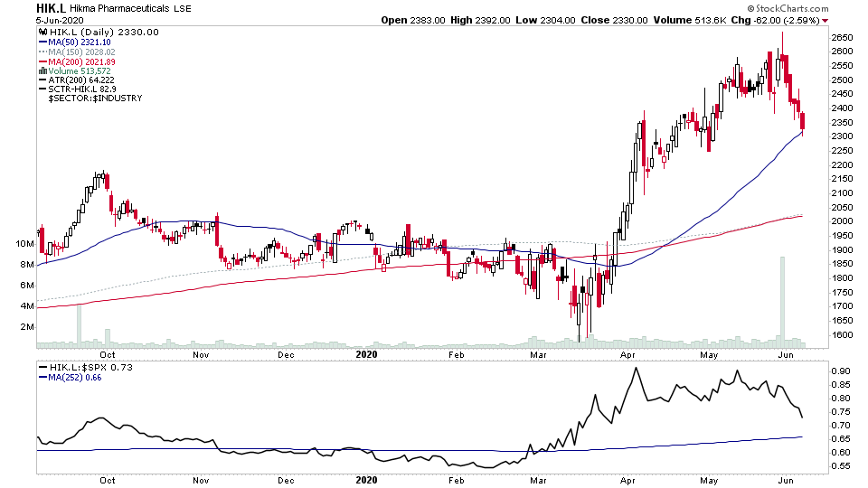Image resolution: width=868 pixels, height=488 pixels.
Task: Click the 0.90 relative strength axis label
Action: (x=841, y=371)
